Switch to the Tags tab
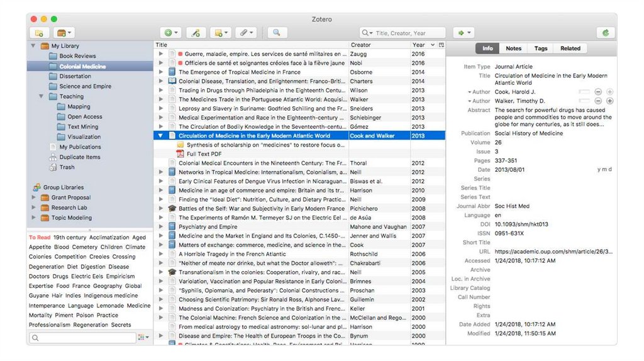Image resolution: width=644 pixels, height=361 pixels. [x=540, y=48]
